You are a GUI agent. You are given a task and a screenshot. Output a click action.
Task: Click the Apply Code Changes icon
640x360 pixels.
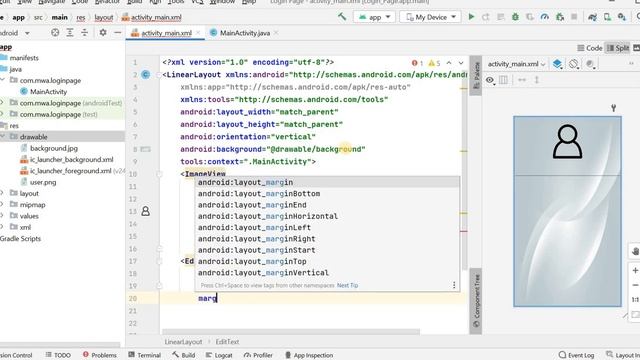point(501,17)
